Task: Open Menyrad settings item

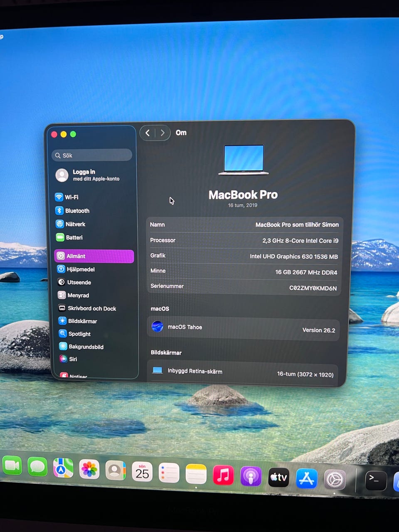Action: point(78,295)
